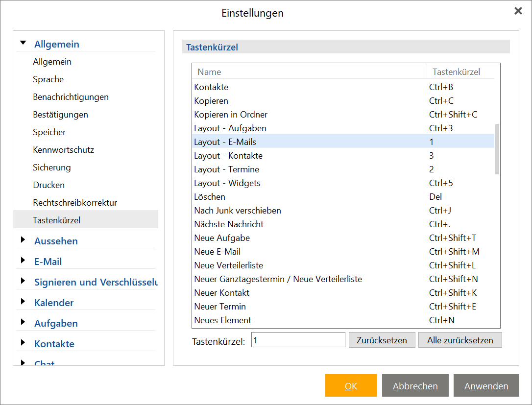Select Tastenkürzel in the sidebar
Image resolution: width=532 pixels, height=405 pixels.
[86, 219]
